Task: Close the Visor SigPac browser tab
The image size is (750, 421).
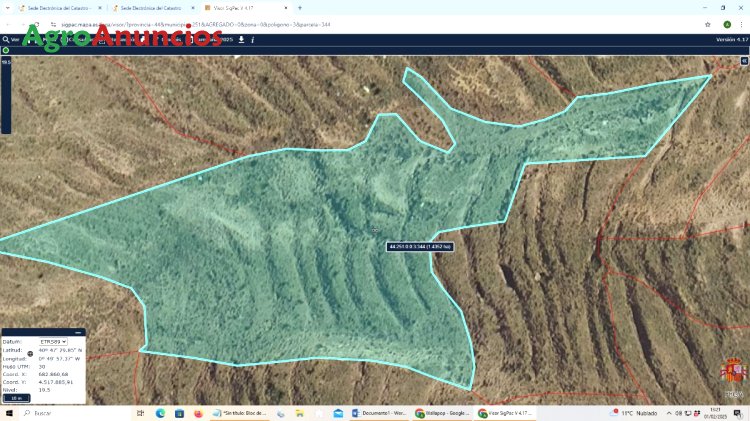Action: [286, 8]
